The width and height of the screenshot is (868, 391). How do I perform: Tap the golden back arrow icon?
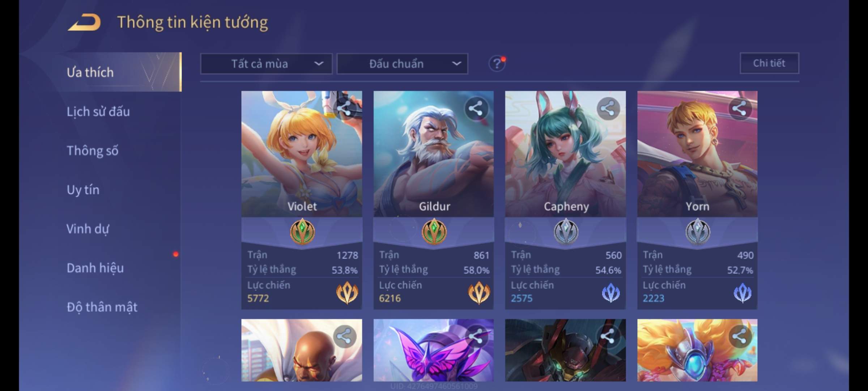point(84,22)
